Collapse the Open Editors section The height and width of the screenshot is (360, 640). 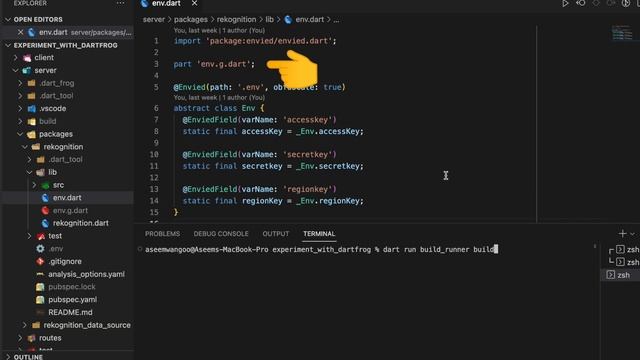pyautogui.click(x=8, y=19)
